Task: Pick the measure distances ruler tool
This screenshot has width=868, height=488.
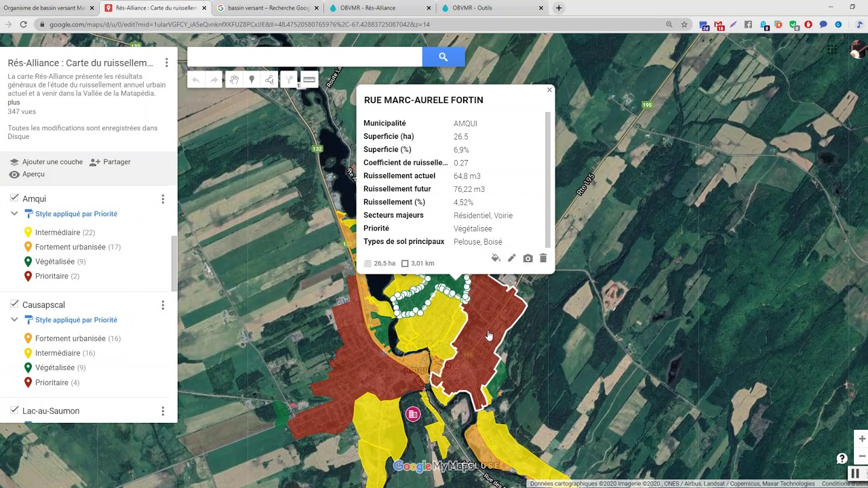Action: point(309,80)
